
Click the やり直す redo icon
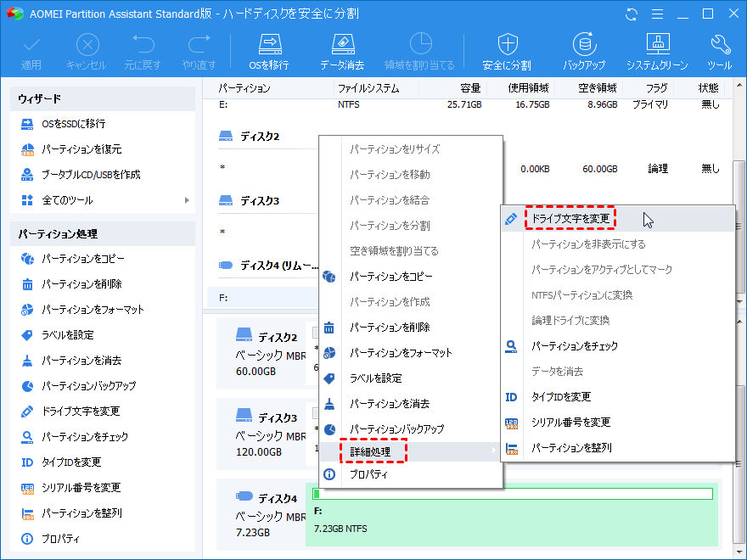(199, 52)
